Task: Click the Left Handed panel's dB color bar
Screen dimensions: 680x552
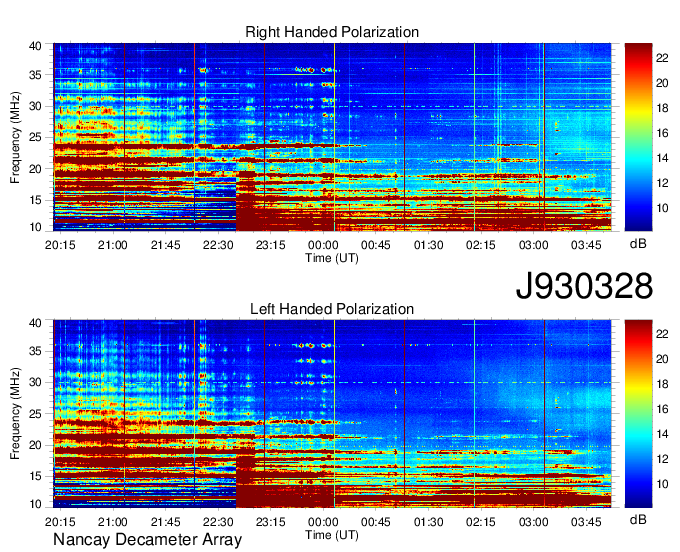Action: (x=638, y=414)
